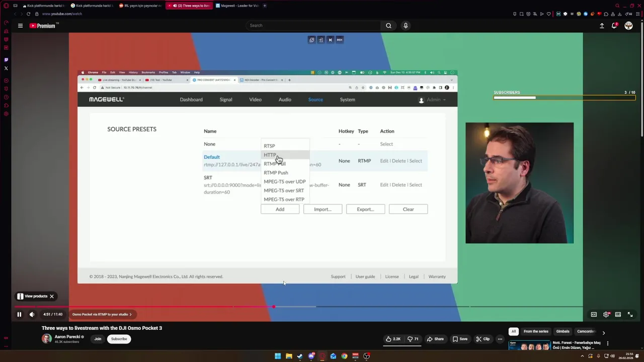
Task: Mute the video volume
Action: 32,314
